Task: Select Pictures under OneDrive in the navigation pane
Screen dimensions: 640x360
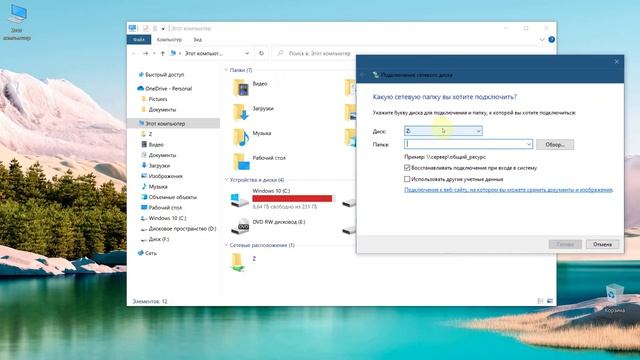Action: pyautogui.click(x=154, y=99)
